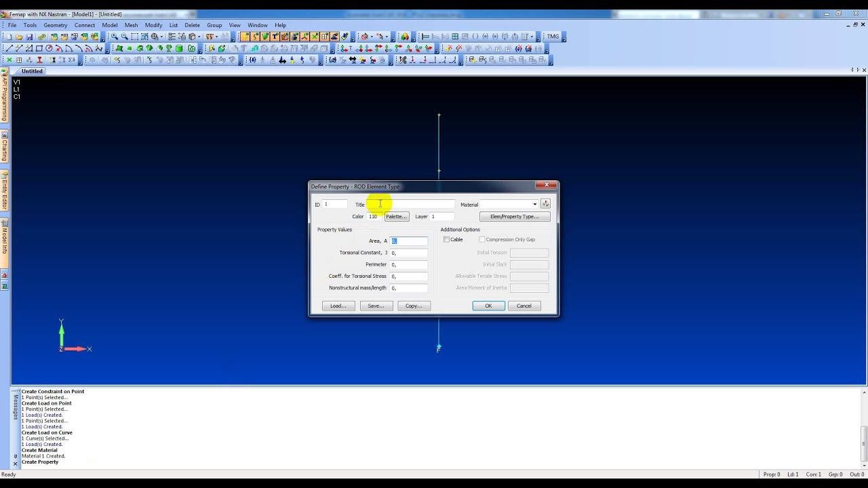
Task: Click the Area, A input field
Action: point(409,241)
